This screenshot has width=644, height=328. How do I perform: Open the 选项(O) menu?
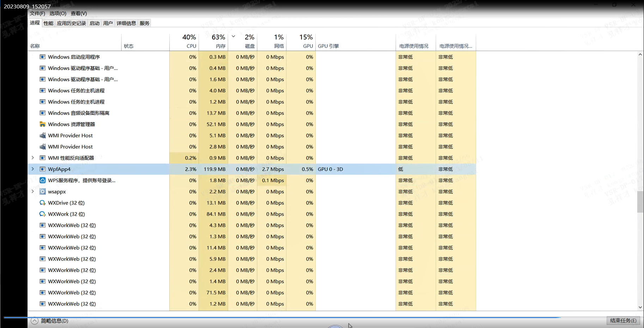[57, 13]
